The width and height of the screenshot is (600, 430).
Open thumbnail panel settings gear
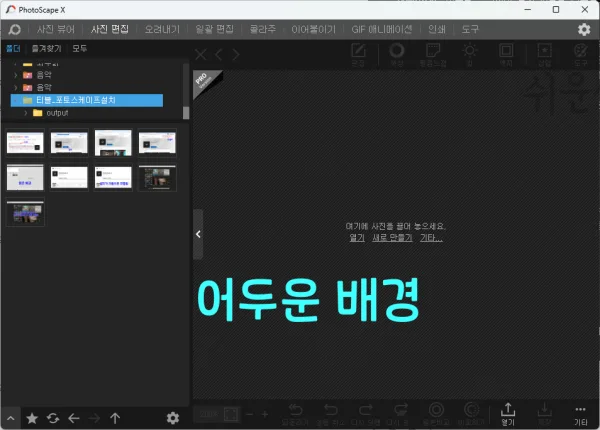tap(173, 418)
